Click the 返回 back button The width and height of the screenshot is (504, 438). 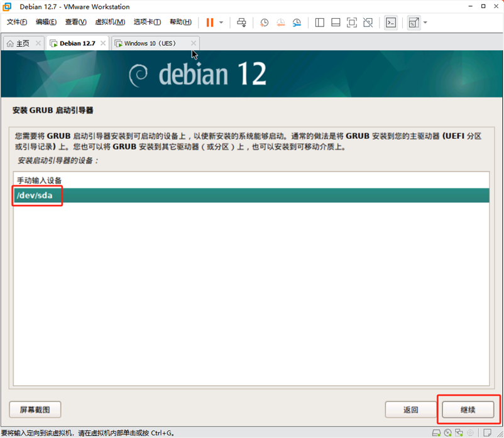(x=411, y=410)
